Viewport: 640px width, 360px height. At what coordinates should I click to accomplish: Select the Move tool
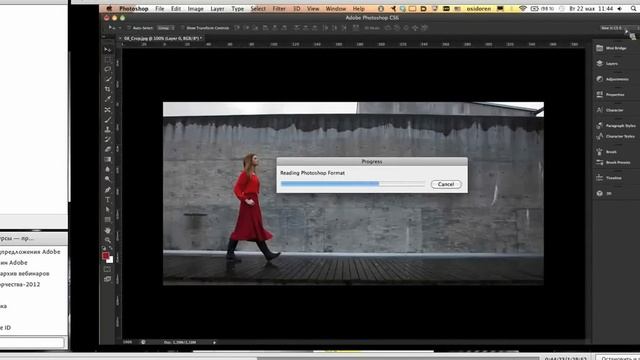pyautogui.click(x=108, y=50)
